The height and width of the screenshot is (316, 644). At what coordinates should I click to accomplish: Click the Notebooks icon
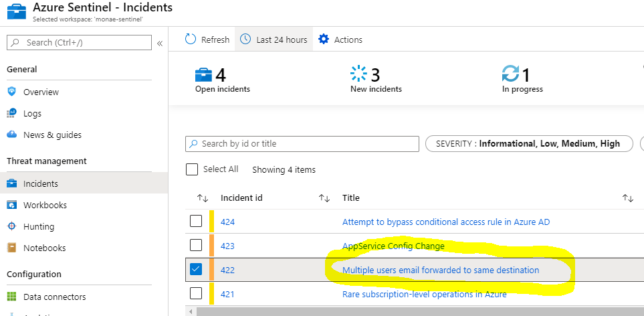[x=12, y=248]
